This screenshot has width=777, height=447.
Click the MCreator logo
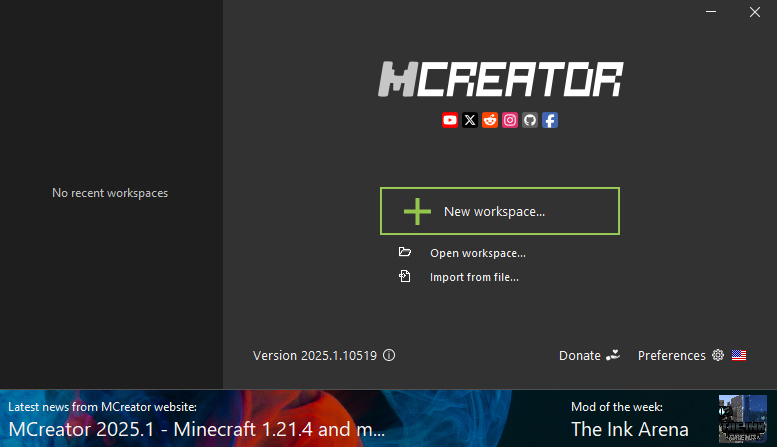(500, 79)
